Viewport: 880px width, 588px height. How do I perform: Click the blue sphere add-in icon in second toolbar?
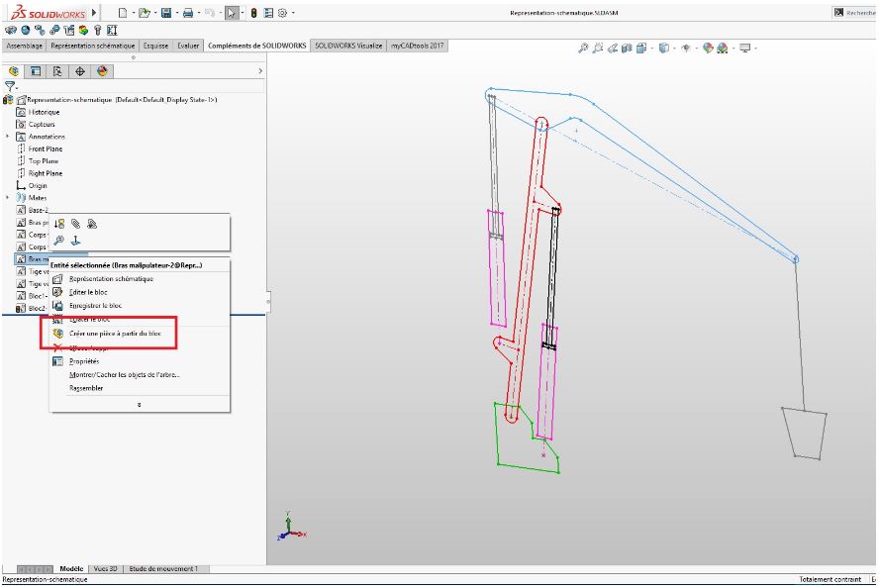tap(26, 31)
